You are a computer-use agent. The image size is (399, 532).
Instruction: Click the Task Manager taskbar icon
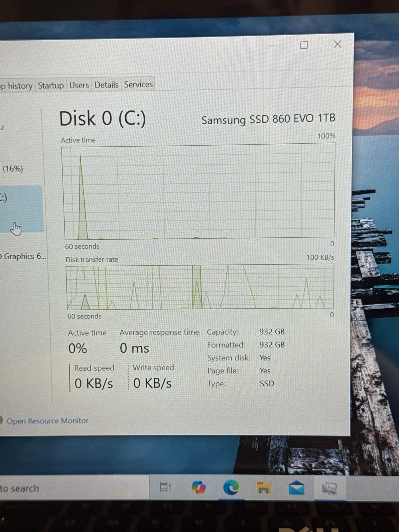(x=329, y=488)
